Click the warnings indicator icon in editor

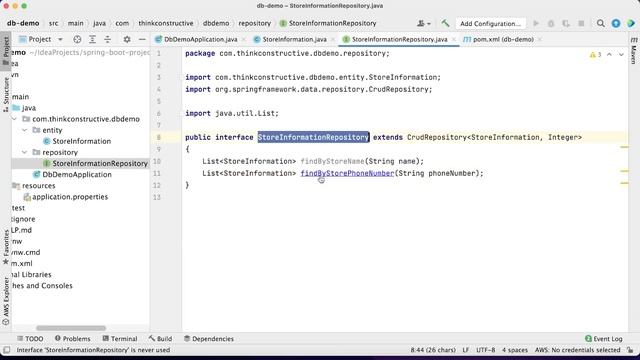pos(596,54)
